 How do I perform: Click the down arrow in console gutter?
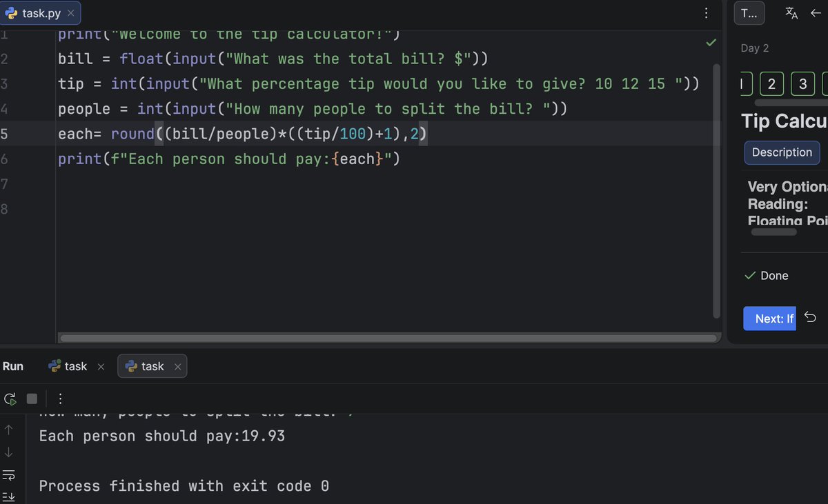9,452
